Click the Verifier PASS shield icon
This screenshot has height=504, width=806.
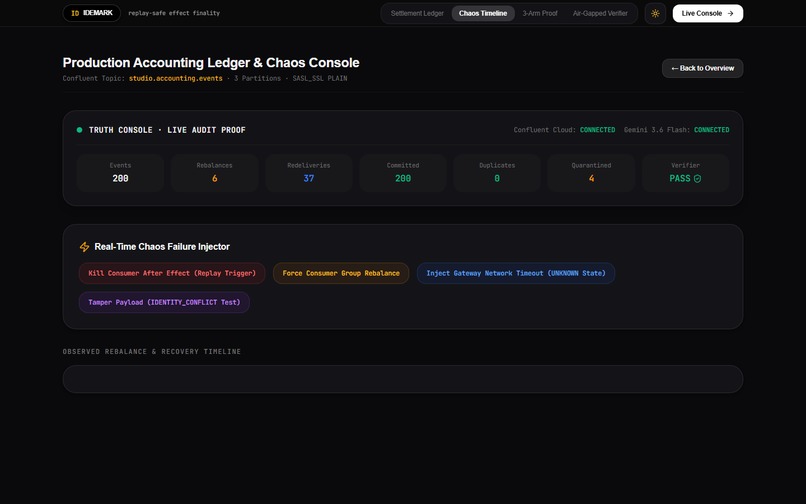pyautogui.click(x=697, y=178)
